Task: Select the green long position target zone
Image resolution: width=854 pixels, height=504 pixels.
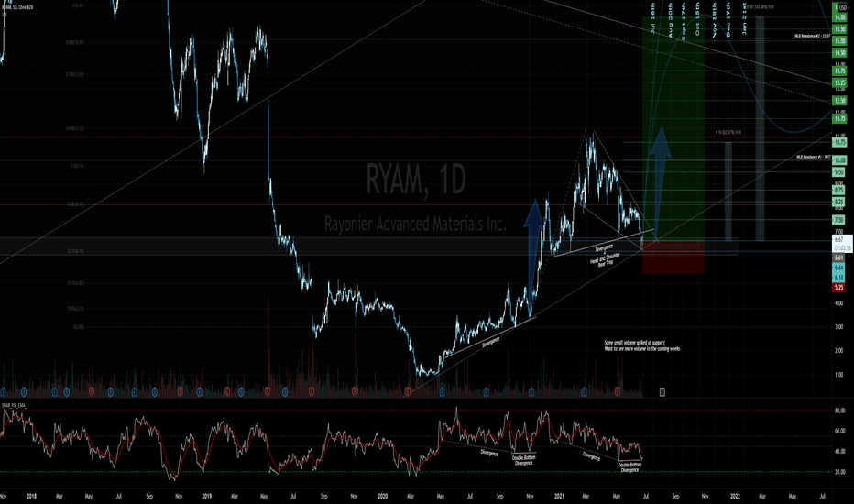Action: click(673, 129)
